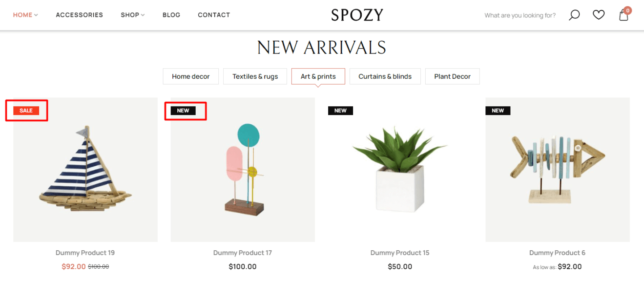Click the search magnifier icon
Image resolution: width=644 pixels, height=282 pixels.
(574, 15)
